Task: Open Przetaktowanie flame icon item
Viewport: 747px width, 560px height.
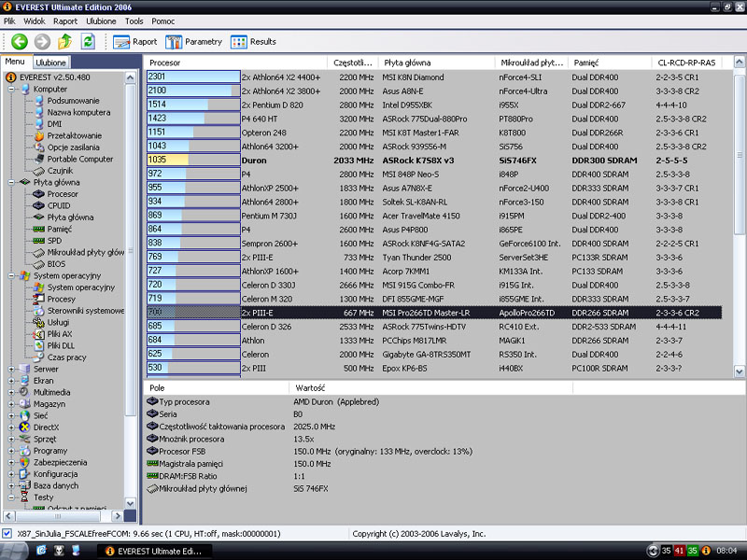Action: coord(39,135)
